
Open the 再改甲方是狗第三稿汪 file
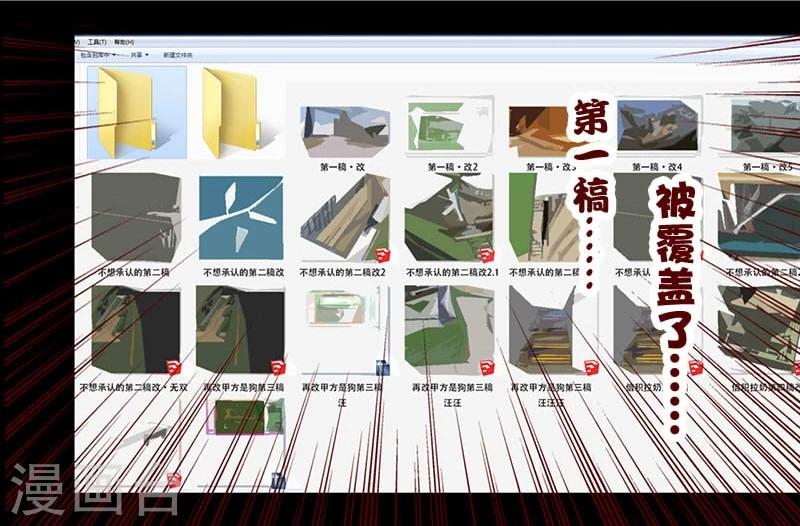click(345, 330)
